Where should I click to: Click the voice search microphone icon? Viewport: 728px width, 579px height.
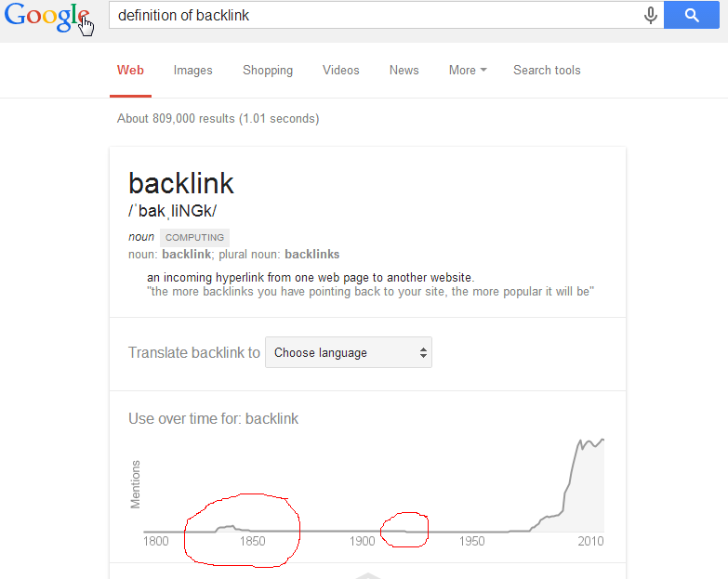(x=651, y=15)
